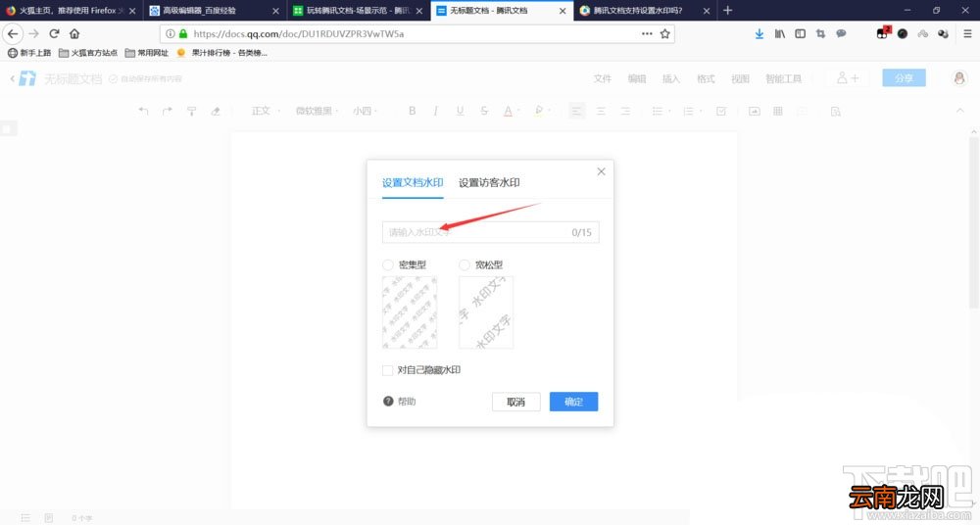Toggle the Firefox sidebar icon
This screenshot has width=980, height=525.
[800, 33]
